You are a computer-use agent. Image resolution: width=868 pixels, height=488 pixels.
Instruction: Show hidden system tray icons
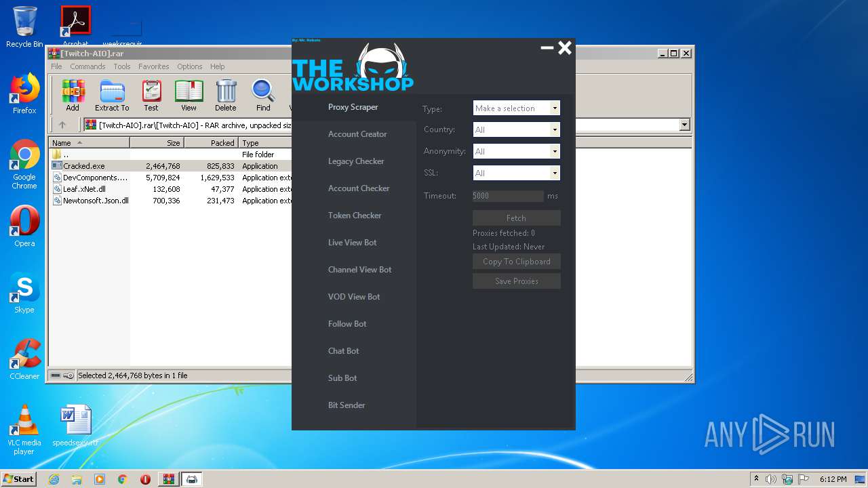(x=756, y=479)
